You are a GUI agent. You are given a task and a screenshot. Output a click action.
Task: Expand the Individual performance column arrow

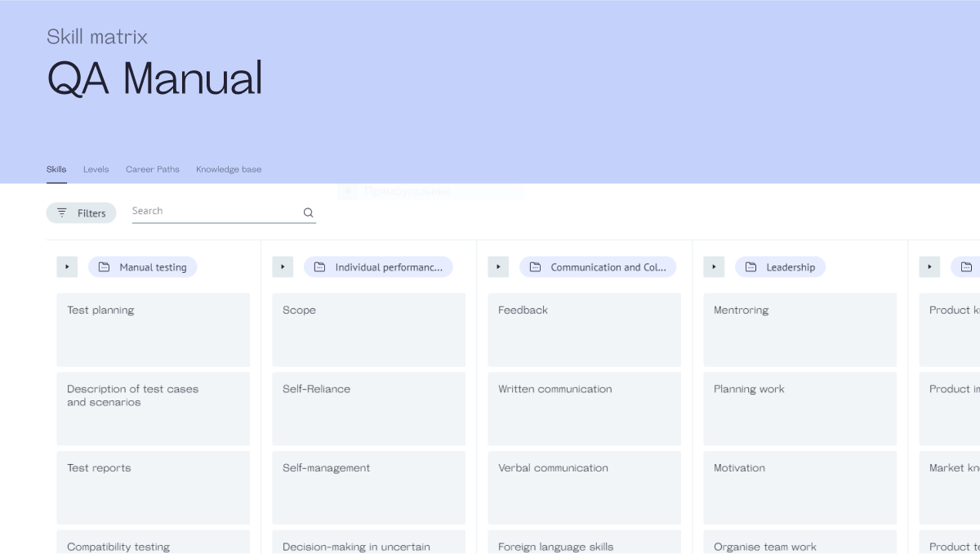(x=283, y=267)
